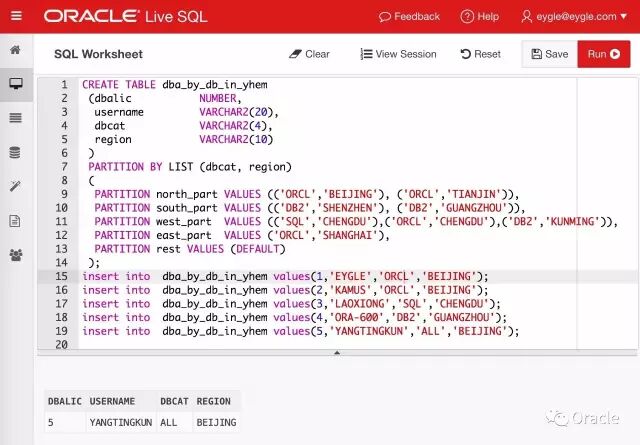Image resolution: width=640 pixels, height=445 pixels.
Task: Click the insert statement for 'LAOXIONG'
Action: click(x=291, y=304)
